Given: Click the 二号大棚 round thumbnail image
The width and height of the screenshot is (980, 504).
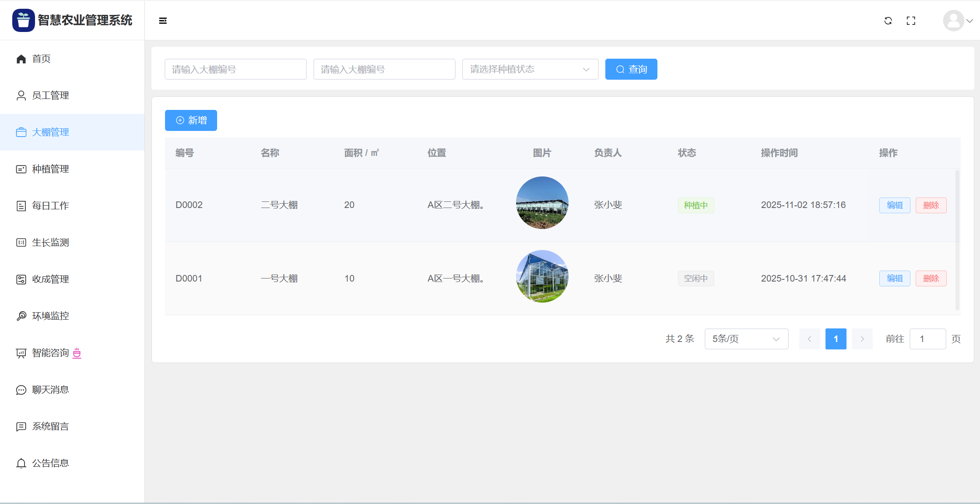Looking at the screenshot, I should coord(542,203).
